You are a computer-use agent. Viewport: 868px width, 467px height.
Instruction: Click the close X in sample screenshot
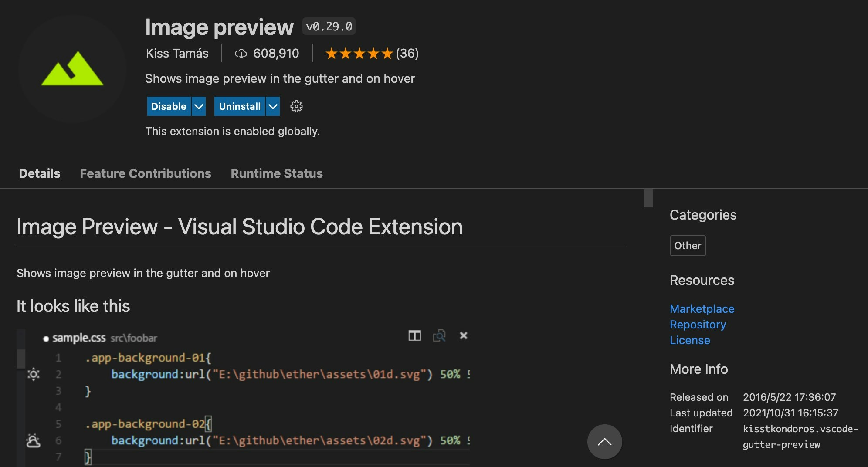tap(464, 335)
